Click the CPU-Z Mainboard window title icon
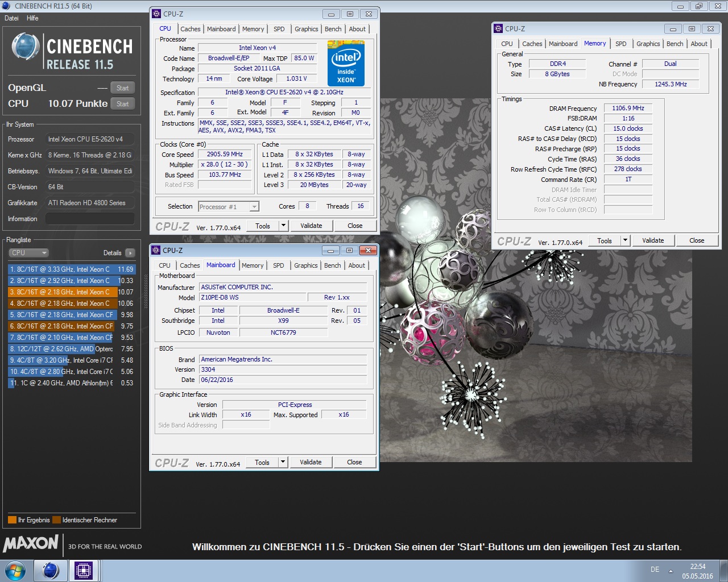 (156, 250)
